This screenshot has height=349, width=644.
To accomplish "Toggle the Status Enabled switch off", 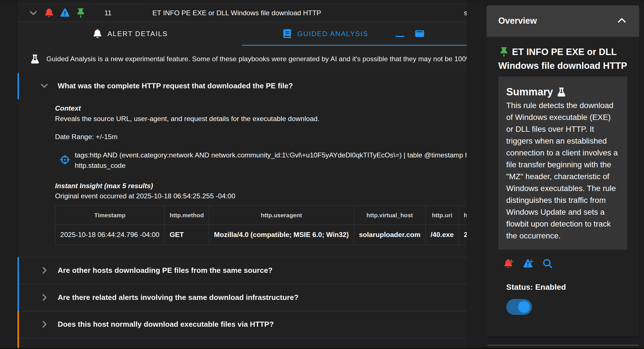I will coord(519,307).
